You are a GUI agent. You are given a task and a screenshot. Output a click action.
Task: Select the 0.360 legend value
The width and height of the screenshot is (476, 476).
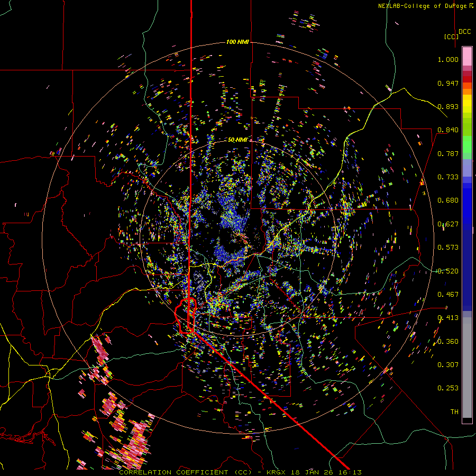click(448, 342)
